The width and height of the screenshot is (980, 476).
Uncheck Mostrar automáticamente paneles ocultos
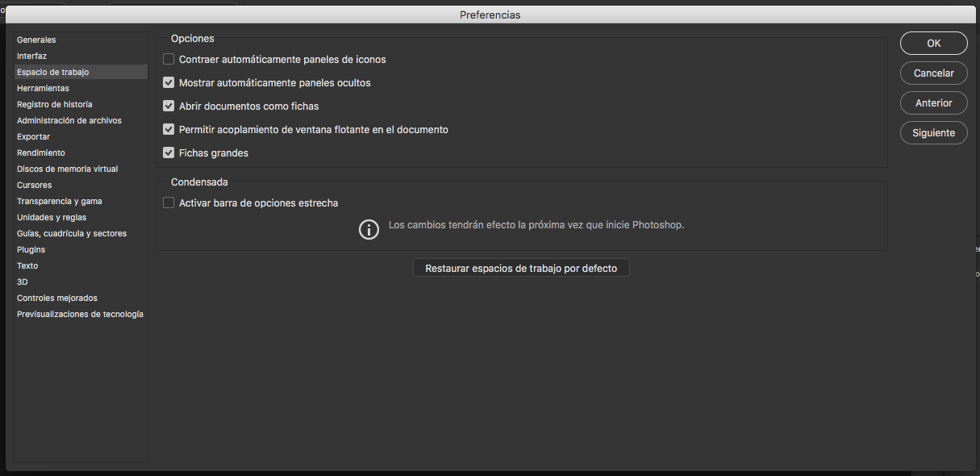169,82
